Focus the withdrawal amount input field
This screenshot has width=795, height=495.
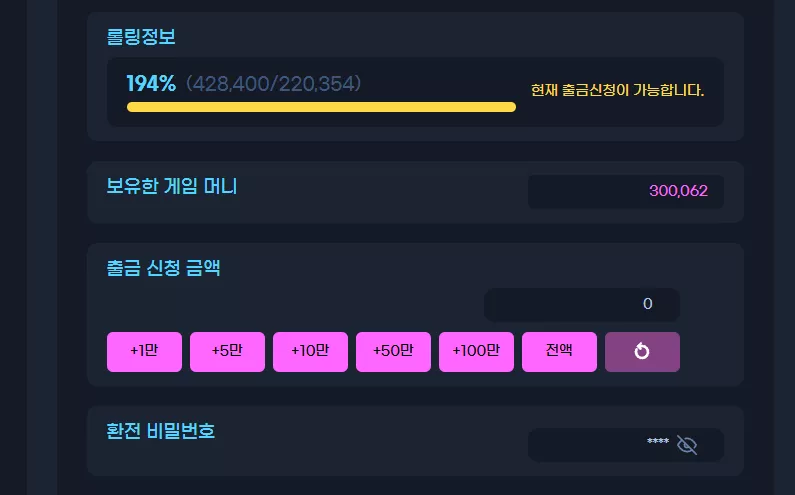point(582,304)
